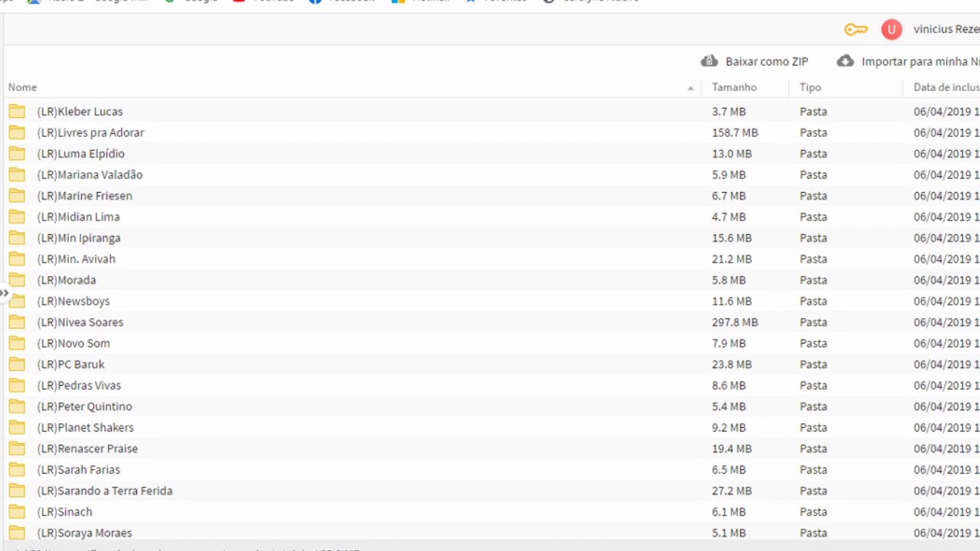Open the (LR)Novo Som folder name

point(73,343)
